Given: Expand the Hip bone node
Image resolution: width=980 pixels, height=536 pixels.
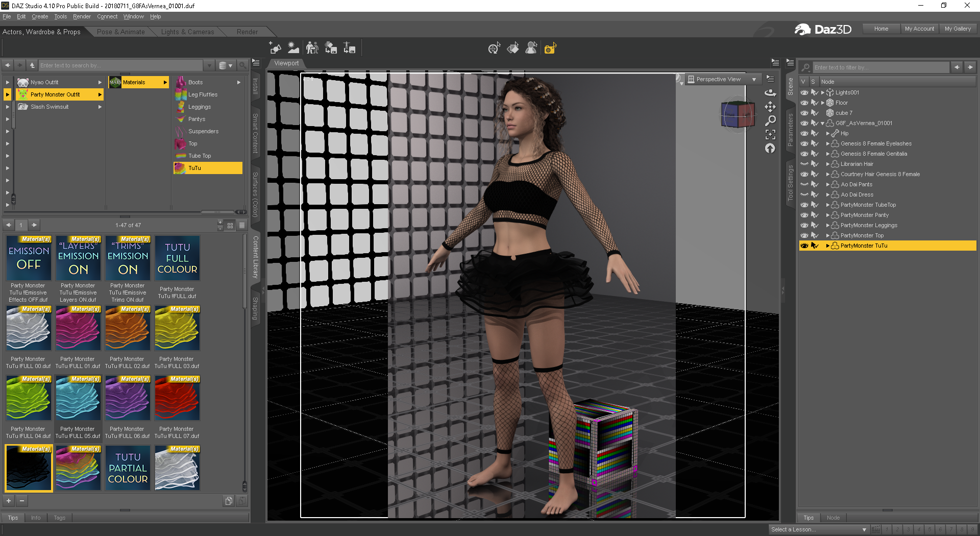Looking at the screenshot, I should (827, 133).
